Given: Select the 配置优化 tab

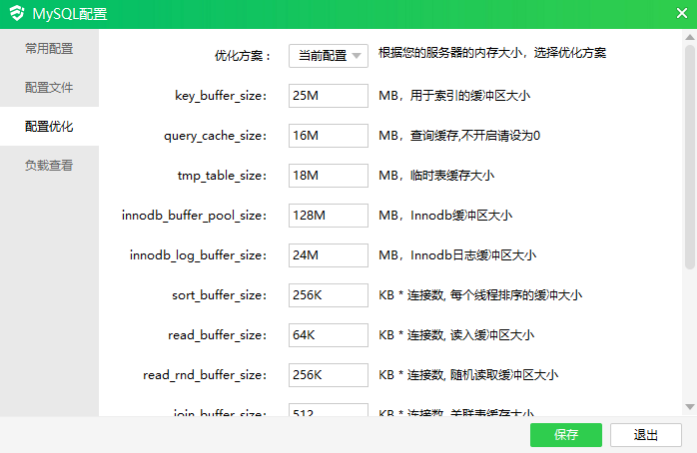Looking at the screenshot, I should pyautogui.click(x=49, y=127).
